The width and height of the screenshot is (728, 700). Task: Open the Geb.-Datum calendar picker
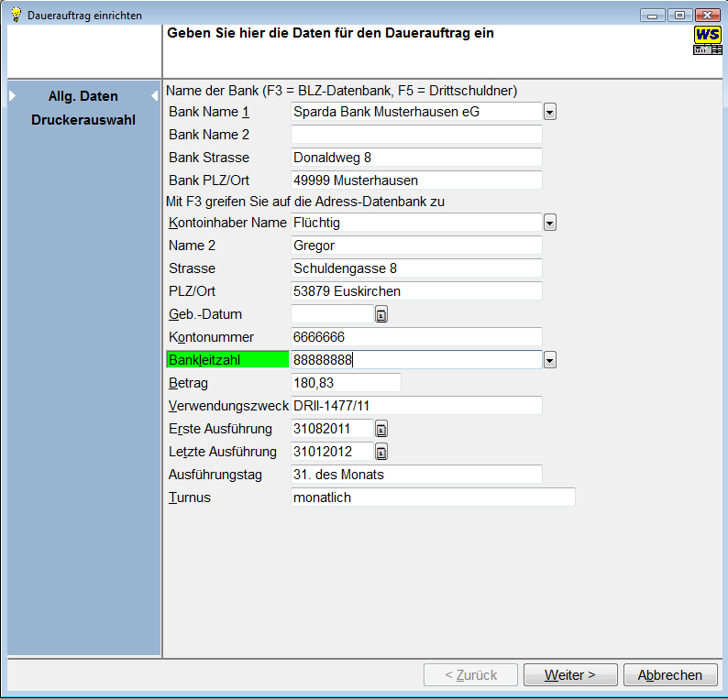[381, 314]
